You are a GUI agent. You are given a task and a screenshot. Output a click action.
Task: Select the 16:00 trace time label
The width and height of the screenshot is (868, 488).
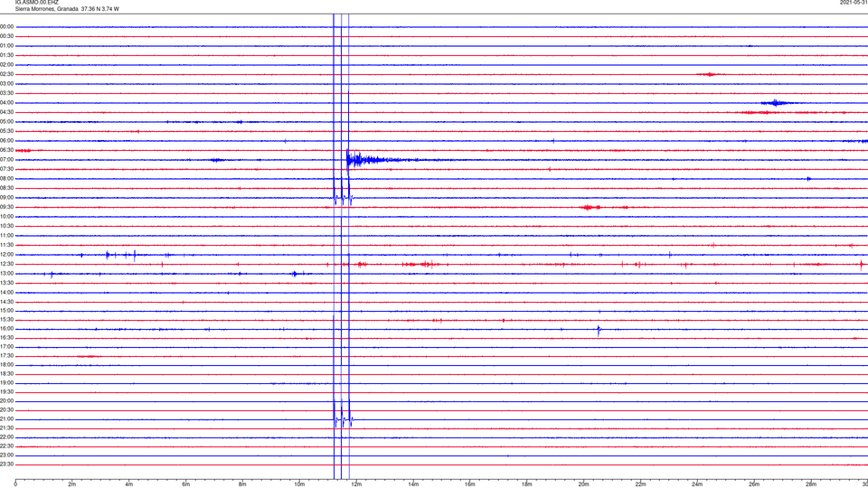point(7,329)
